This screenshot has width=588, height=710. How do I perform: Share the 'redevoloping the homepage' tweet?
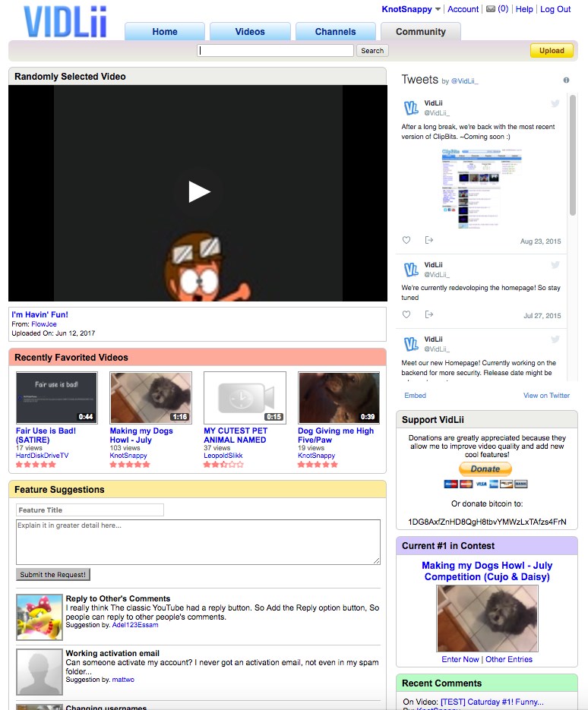[x=429, y=314]
